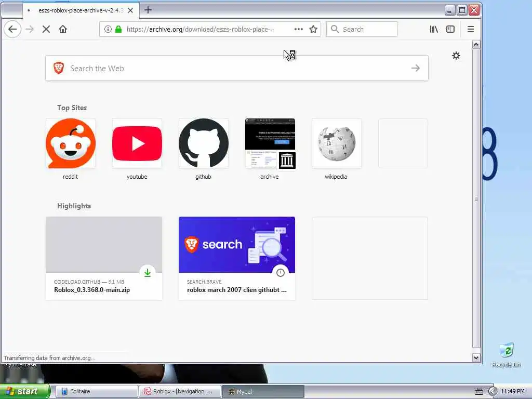Click the 11:49 PM taskbar clock

(513, 392)
